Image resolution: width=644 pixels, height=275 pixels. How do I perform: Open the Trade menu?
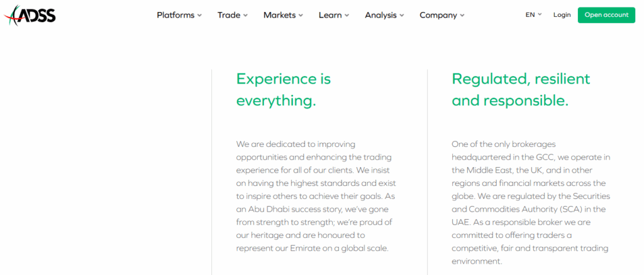click(x=229, y=15)
